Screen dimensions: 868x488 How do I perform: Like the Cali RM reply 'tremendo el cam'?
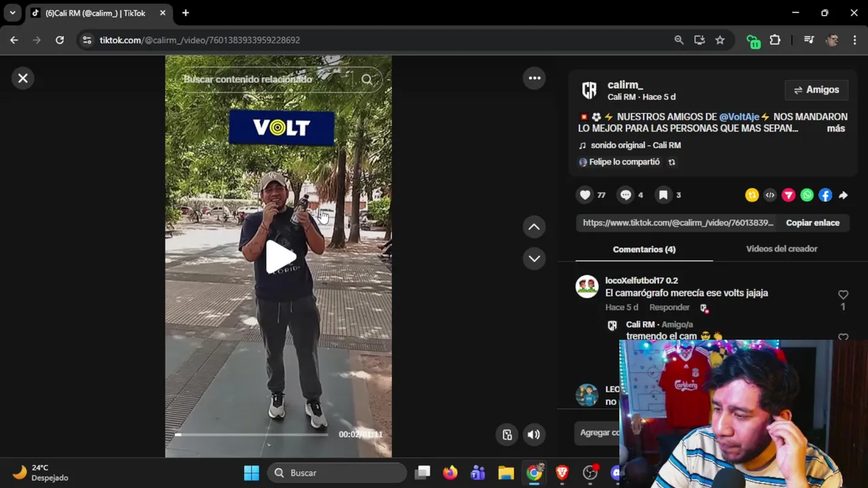(x=843, y=336)
